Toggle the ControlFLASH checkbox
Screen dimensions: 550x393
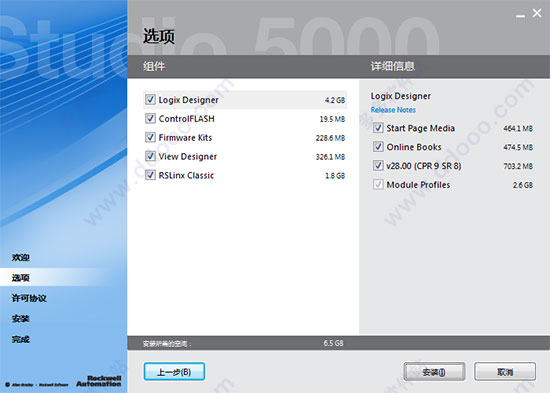coord(150,118)
